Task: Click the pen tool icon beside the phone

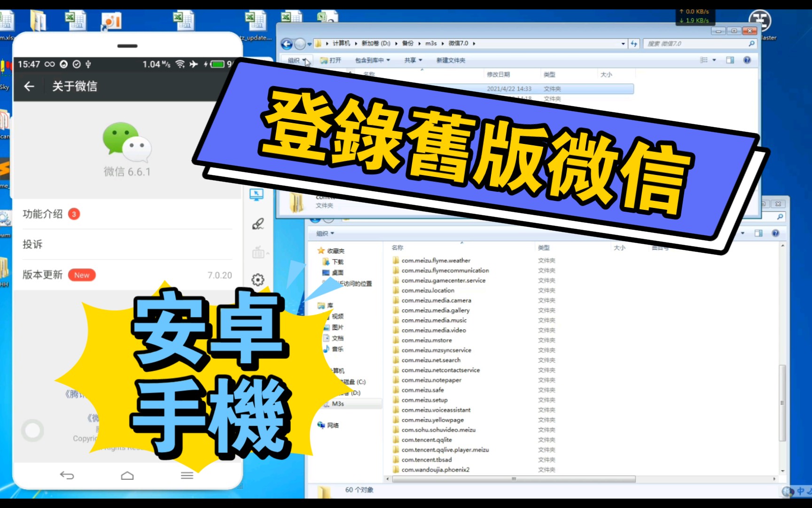Action: pos(258,223)
